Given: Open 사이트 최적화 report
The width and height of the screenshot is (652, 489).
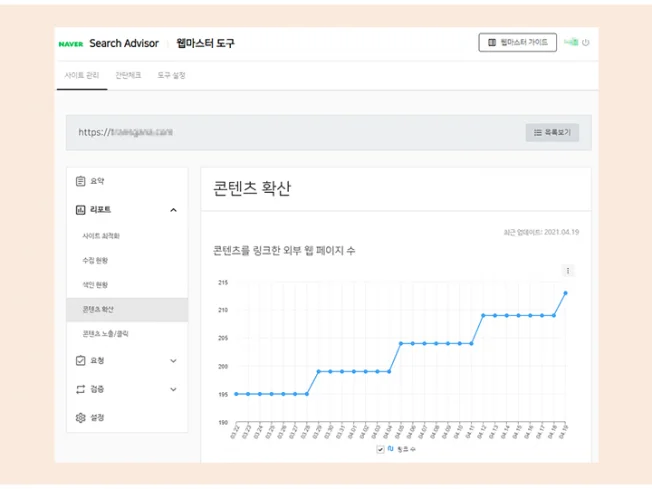Looking at the screenshot, I should click(x=101, y=236).
